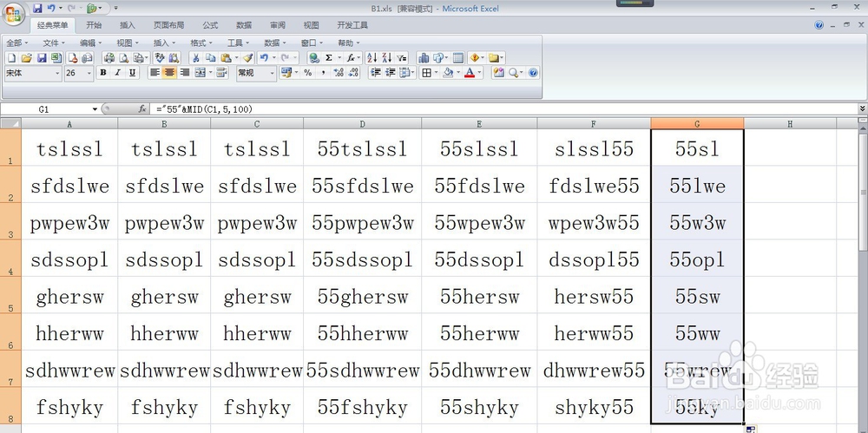Expand the formula bar
Screen dimensions: 868x433
[x=863, y=109]
